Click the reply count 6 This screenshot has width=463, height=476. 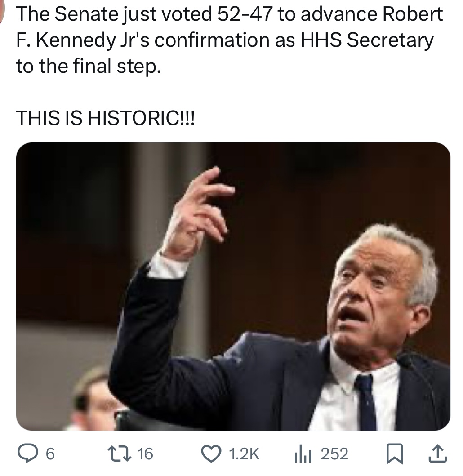point(50,454)
